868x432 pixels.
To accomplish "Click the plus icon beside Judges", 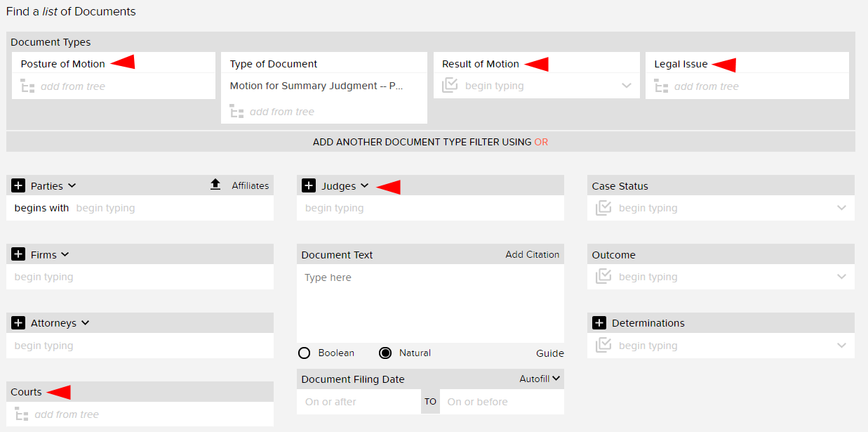I will click(309, 185).
